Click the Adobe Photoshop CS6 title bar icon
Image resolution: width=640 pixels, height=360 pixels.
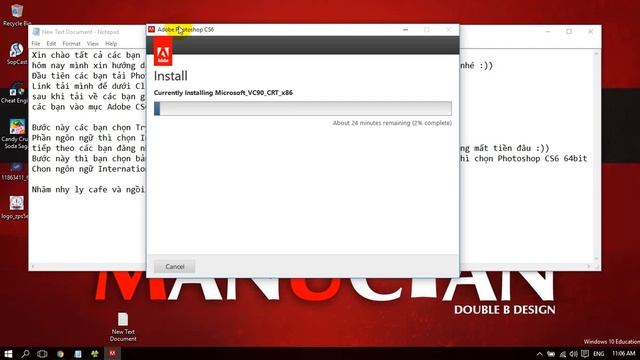151,29
